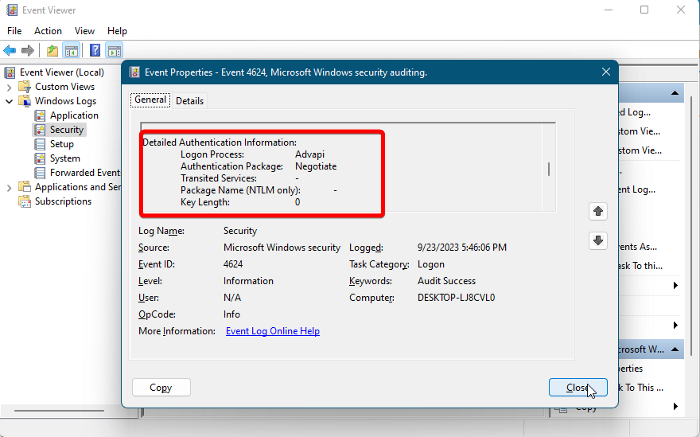700x437 pixels.
Task: Click the Authentication Package value Negotiate
Action: [x=316, y=166]
